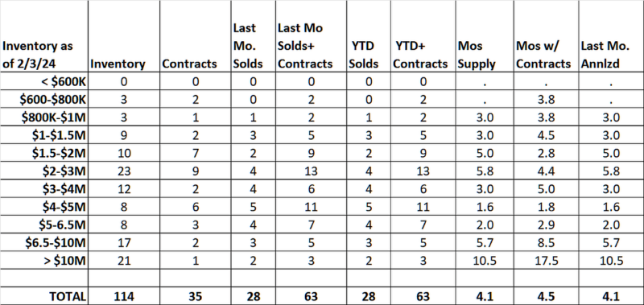Select the 17.5 months with contracts cell
This screenshot has height=305, width=644.
pos(546,260)
